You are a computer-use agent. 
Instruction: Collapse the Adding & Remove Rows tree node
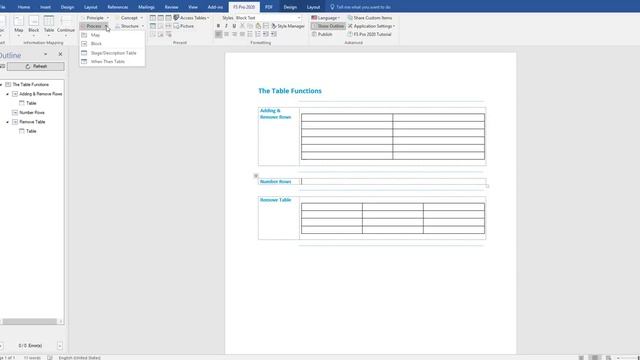point(7,94)
